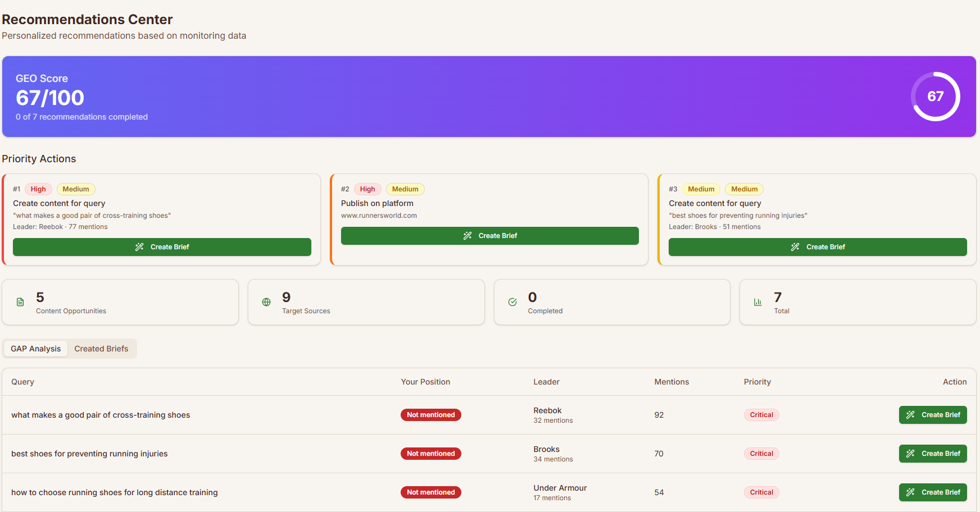This screenshot has height=512, width=980.
Task: Click Create Brief for cross-training shoes recommendation
Action: (x=162, y=246)
